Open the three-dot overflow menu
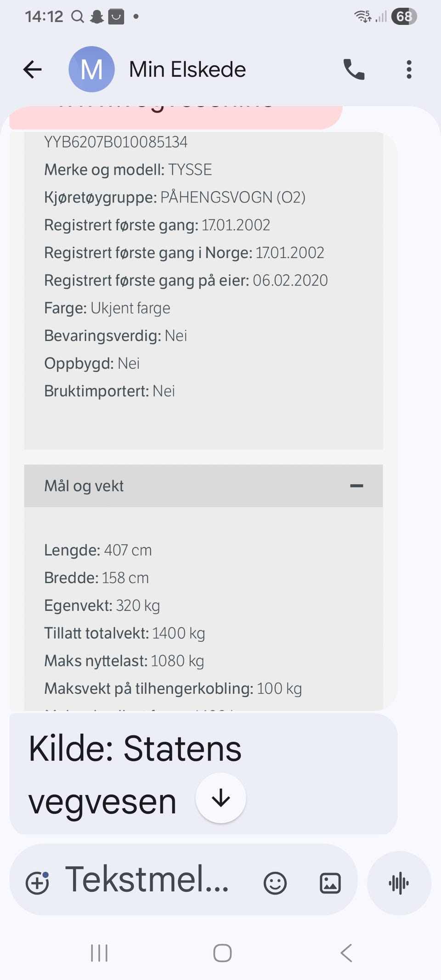This screenshot has height=980, width=441. [409, 70]
